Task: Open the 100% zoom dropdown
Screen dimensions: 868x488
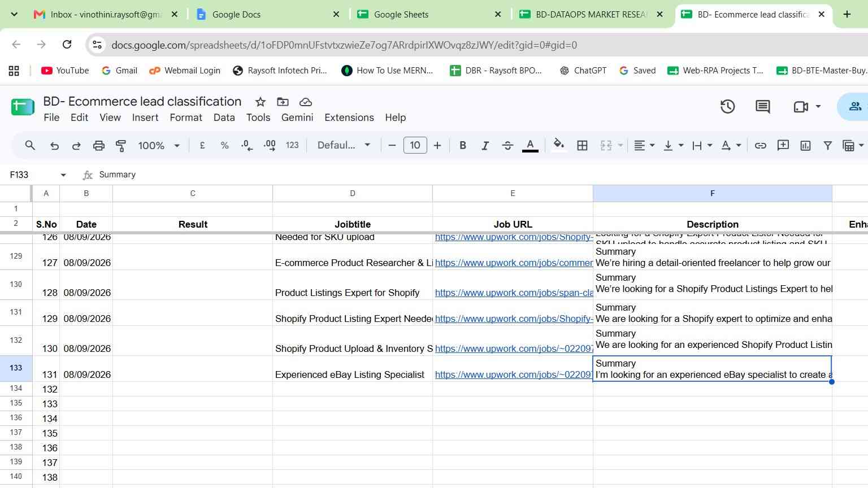Action: [x=159, y=146]
